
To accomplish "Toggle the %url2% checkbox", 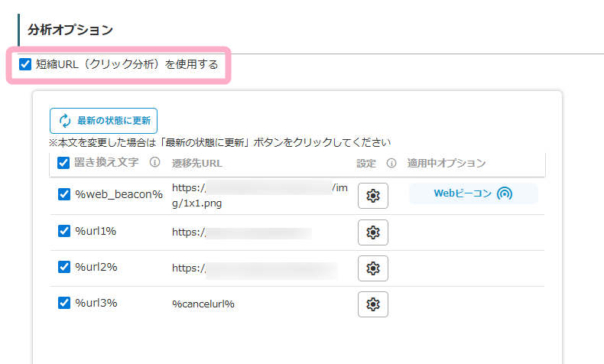I will pyautogui.click(x=64, y=267).
